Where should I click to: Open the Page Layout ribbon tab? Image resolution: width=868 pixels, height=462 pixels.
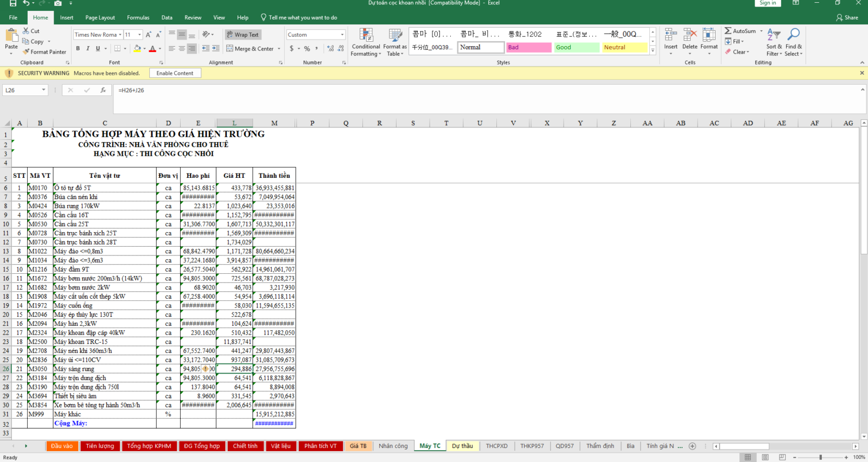pyautogui.click(x=100, y=17)
